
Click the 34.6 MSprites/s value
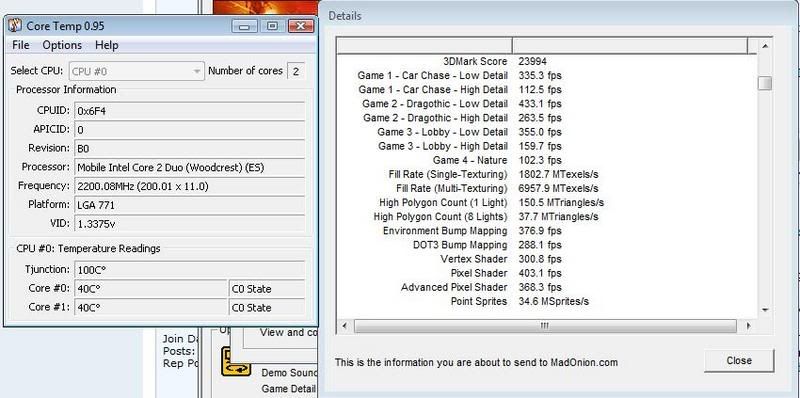(x=554, y=302)
